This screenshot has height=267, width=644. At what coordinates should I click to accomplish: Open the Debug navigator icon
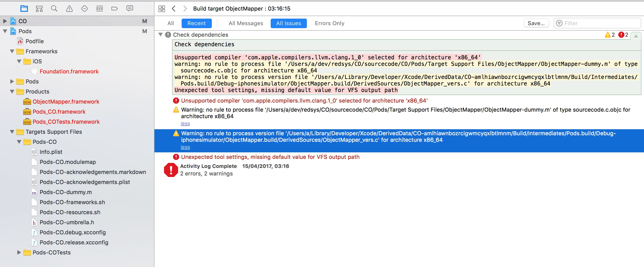pyautogui.click(x=100, y=9)
